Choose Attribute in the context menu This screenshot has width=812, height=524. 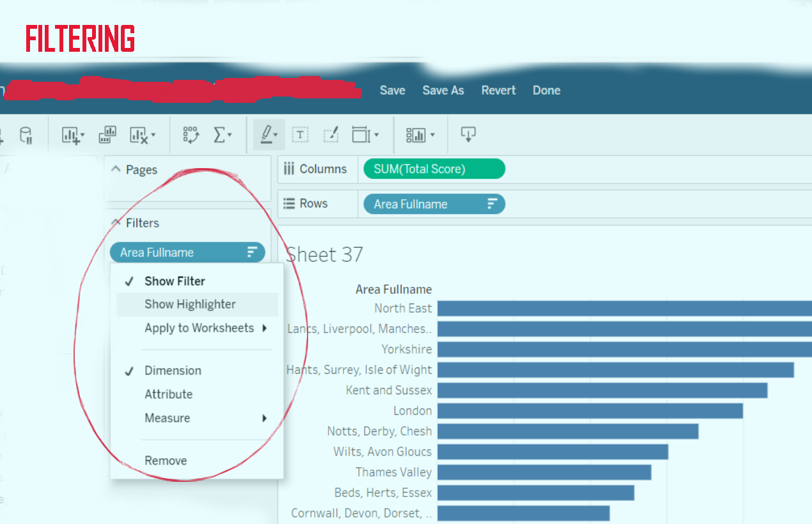click(168, 394)
